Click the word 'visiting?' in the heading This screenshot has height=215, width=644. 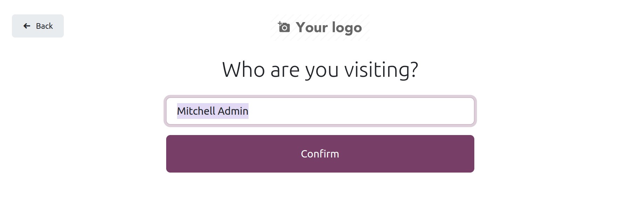coord(381,69)
